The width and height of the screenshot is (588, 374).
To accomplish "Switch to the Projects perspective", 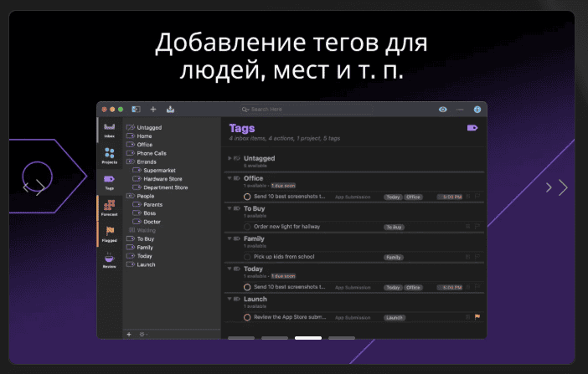I will click(x=109, y=156).
